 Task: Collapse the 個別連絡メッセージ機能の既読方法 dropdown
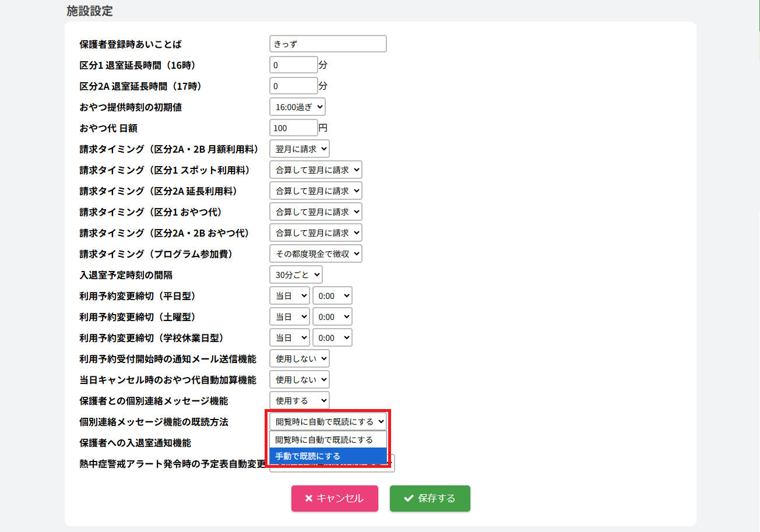click(328, 421)
